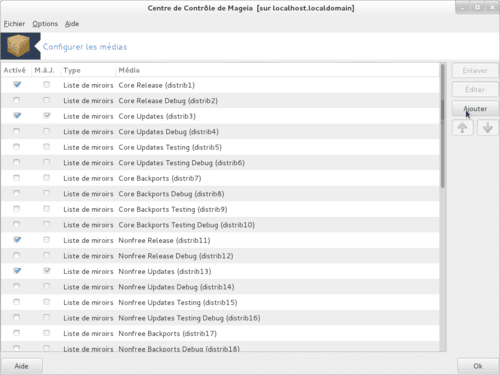Click the move media down arrow

pyautogui.click(x=487, y=128)
